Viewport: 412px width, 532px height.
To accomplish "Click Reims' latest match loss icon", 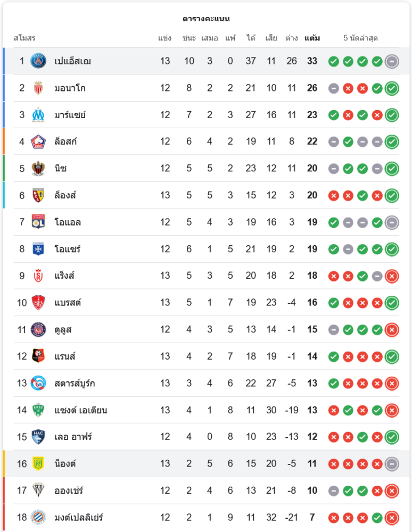I will click(x=392, y=276).
